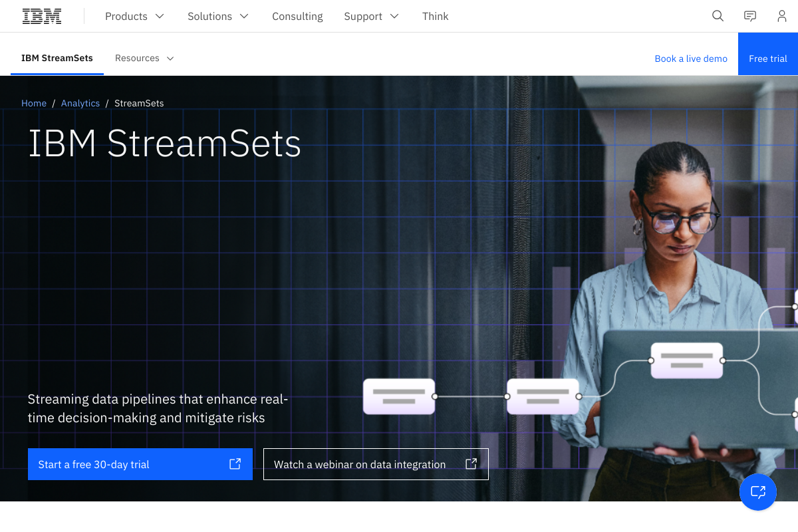Open the search magnifier icon
Image resolution: width=798 pixels, height=532 pixels.
[718, 16]
